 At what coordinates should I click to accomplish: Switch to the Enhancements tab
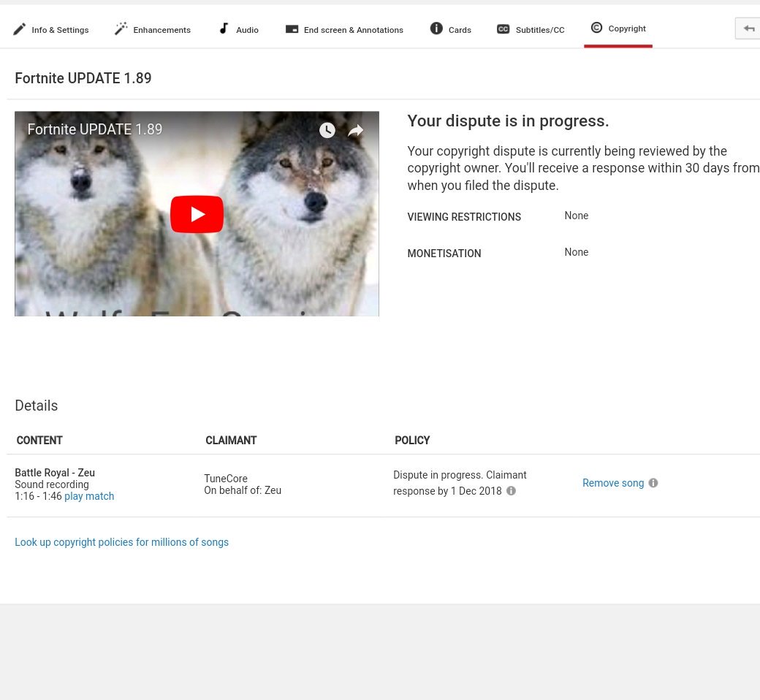coord(153,29)
